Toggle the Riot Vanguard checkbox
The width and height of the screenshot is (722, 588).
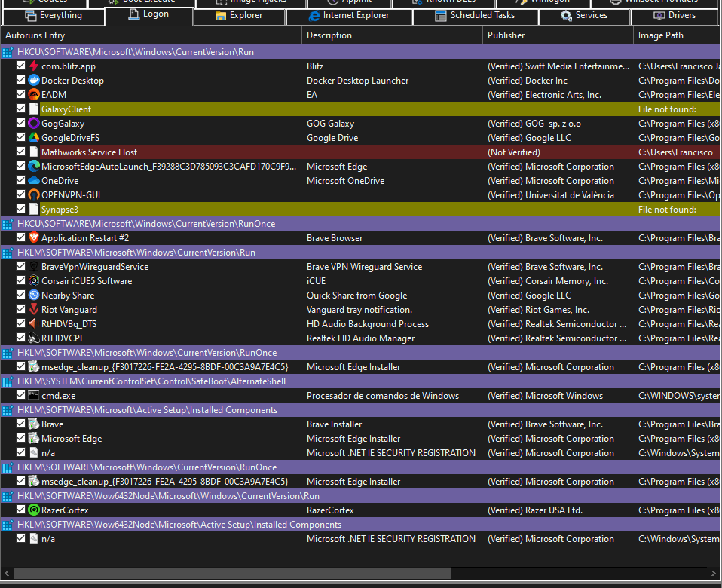tap(20, 308)
